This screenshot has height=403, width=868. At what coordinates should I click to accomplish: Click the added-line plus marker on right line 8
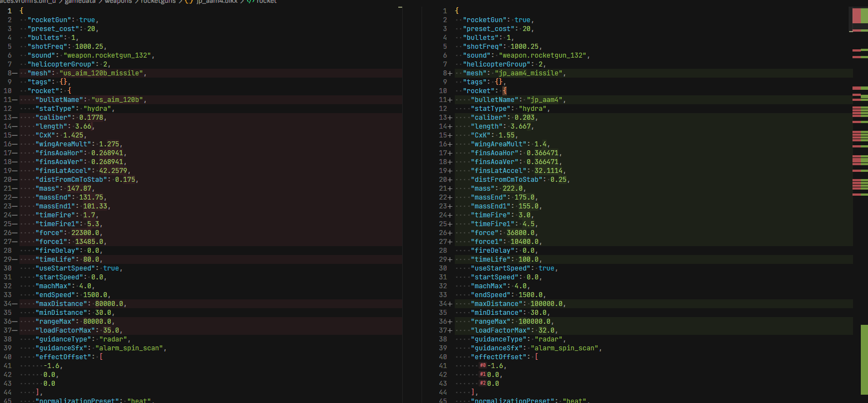point(450,73)
